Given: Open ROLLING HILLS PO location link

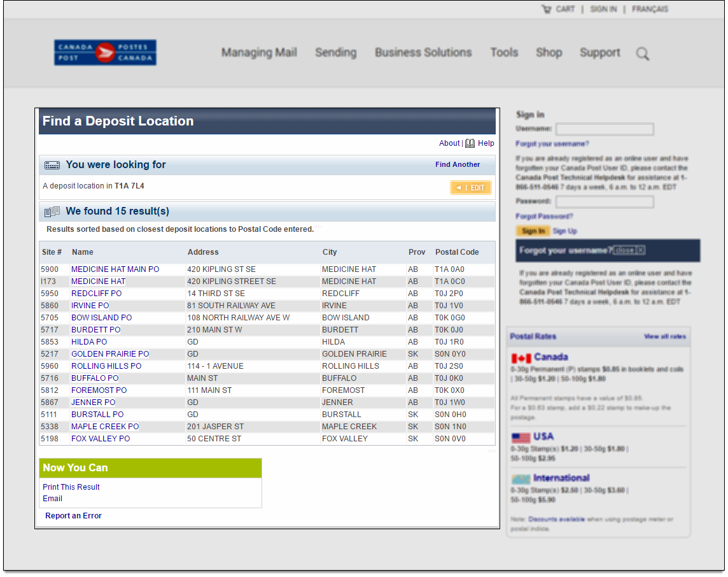Looking at the screenshot, I should tap(106, 366).
